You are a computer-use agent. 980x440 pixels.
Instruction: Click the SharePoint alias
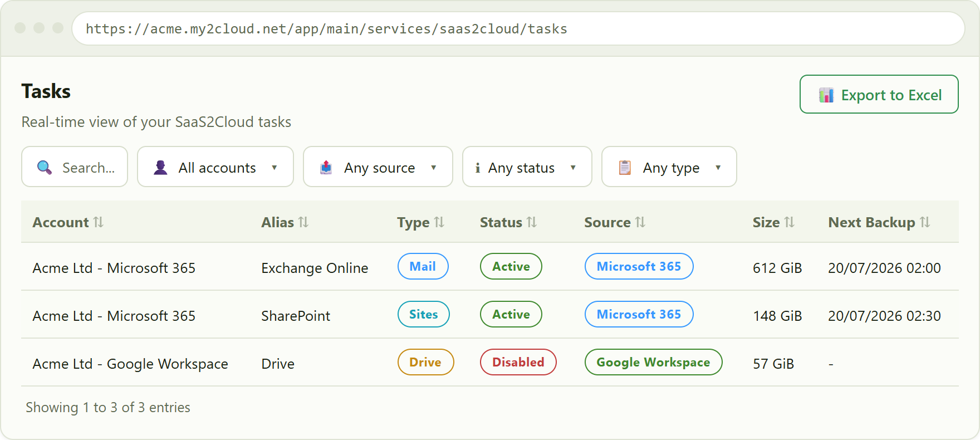click(x=296, y=316)
